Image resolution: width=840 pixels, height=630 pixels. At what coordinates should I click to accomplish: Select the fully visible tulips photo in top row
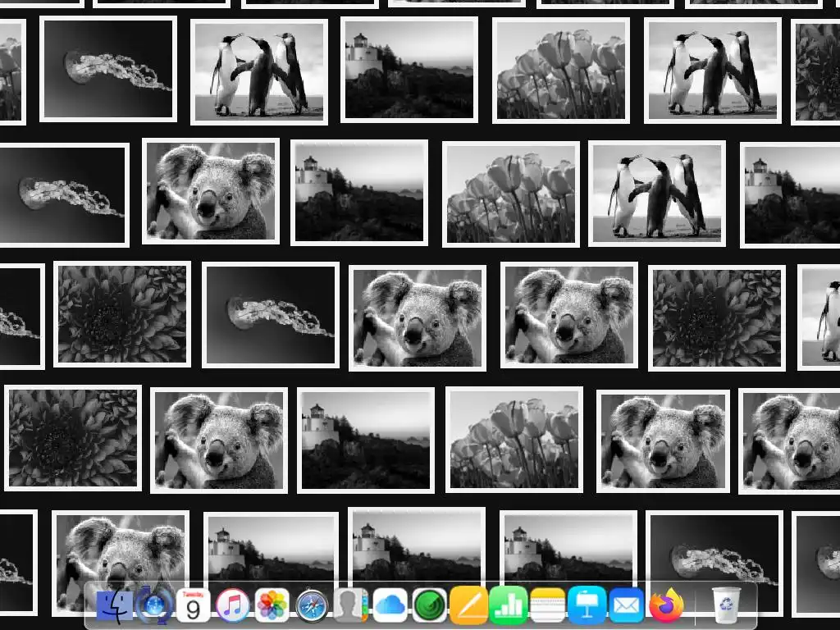click(x=561, y=71)
